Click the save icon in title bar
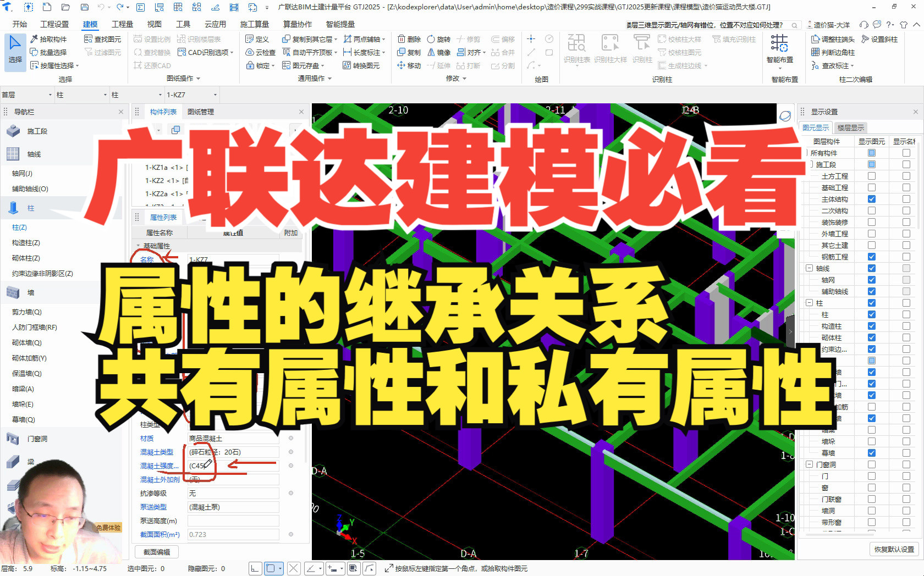The height and width of the screenshot is (576, 924). [85, 7]
